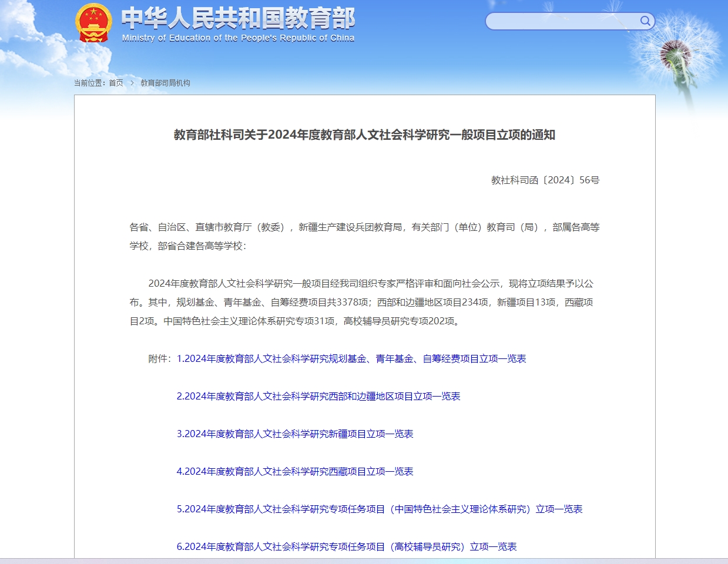The image size is (728, 564).
Task: Click the notice headline about 2024年度一般项目立项
Action: point(364,135)
